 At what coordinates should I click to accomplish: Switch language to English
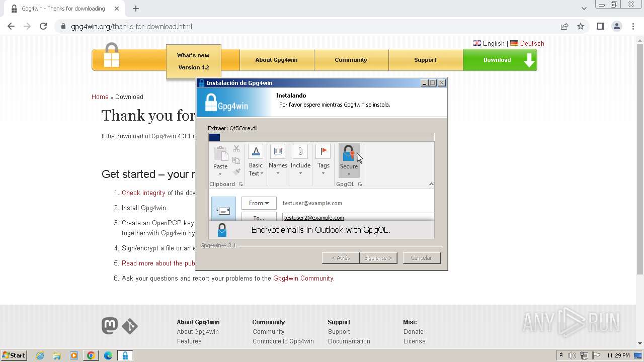point(489,43)
